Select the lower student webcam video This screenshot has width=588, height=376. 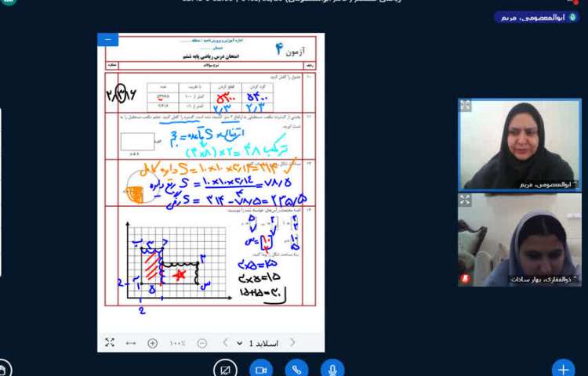519,240
